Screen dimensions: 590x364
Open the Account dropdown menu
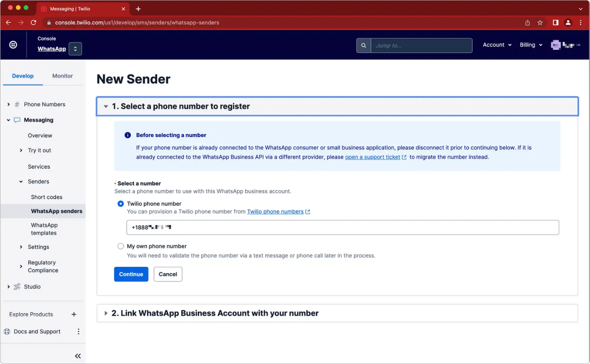coord(497,45)
